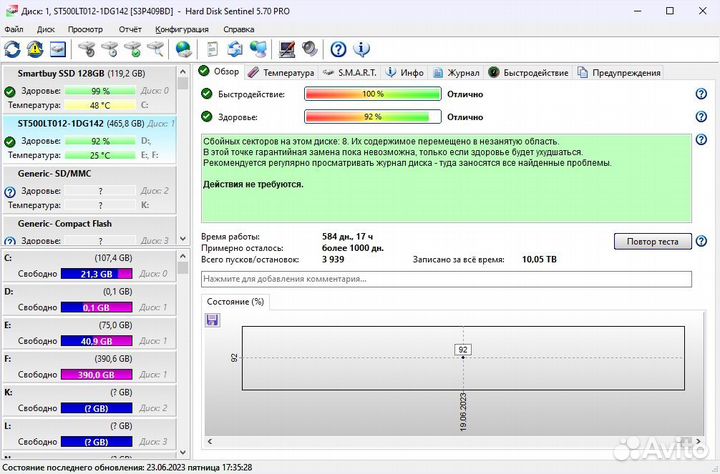This screenshot has width=720, height=474.
Task: Click the network computers toolbar icon
Action: 258,49
